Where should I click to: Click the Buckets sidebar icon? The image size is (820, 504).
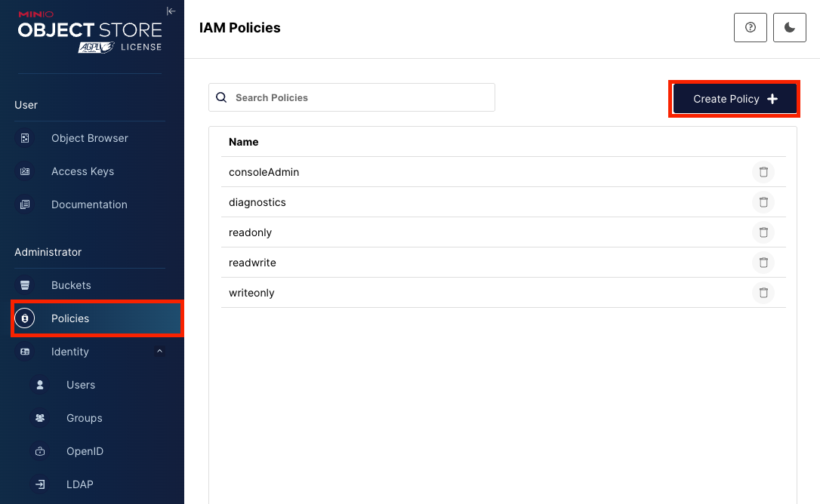(x=25, y=285)
